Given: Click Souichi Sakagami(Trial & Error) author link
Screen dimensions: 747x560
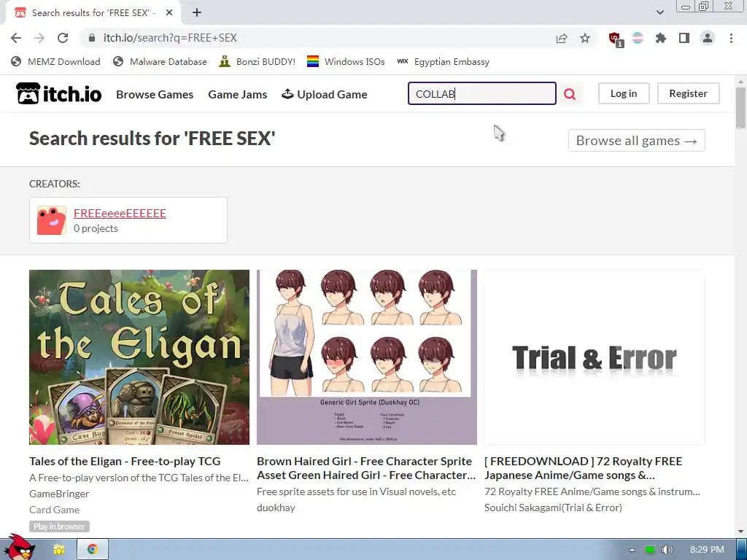Looking at the screenshot, I should pyautogui.click(x=553, y=507).
